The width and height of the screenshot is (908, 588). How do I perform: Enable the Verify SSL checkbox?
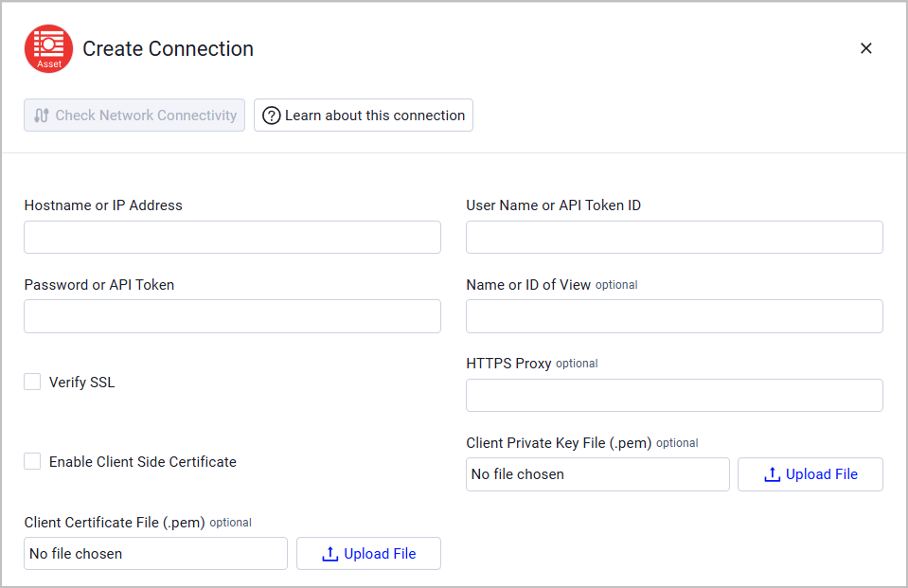click(x=32, y=382)
